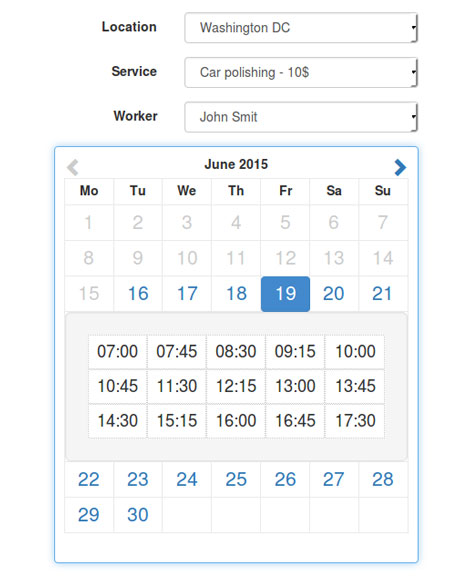This screenshot has height=581, width=470.
Task: Select the 17:30 time slot
Action: (x=355, y=421)
